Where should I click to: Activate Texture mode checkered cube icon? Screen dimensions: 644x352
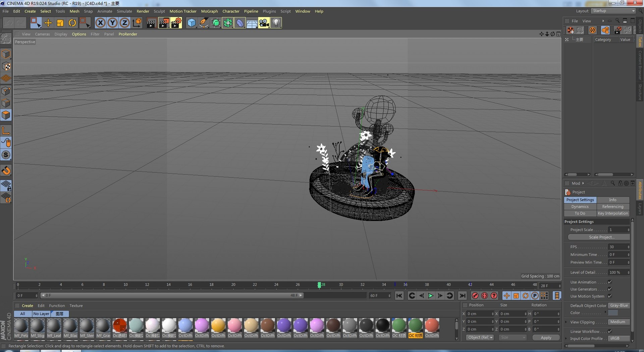coord(6,66)
